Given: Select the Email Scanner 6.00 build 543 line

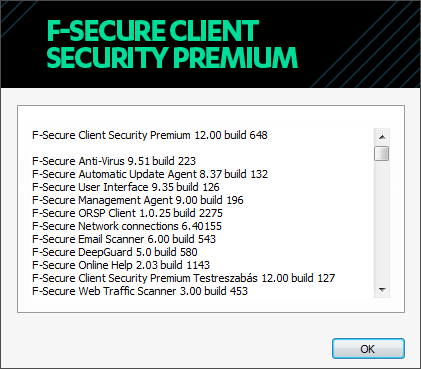Looking at the screenshot, I should [124, 239].
